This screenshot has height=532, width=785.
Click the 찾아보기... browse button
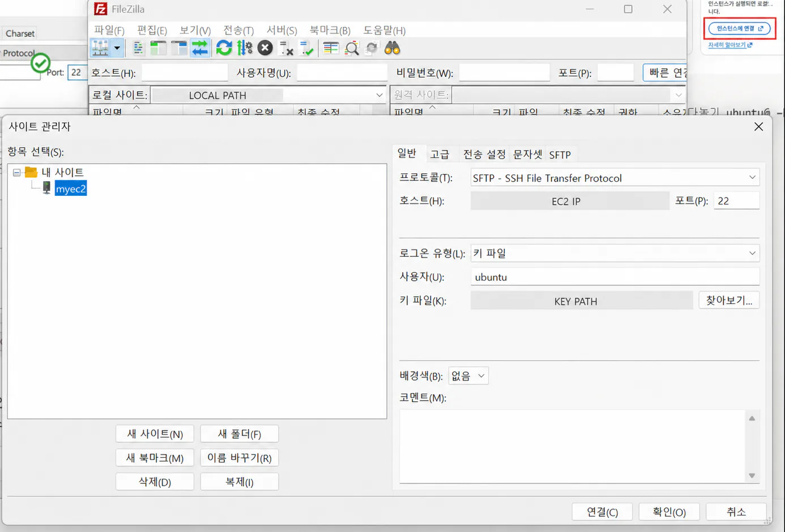pos(729,301)
